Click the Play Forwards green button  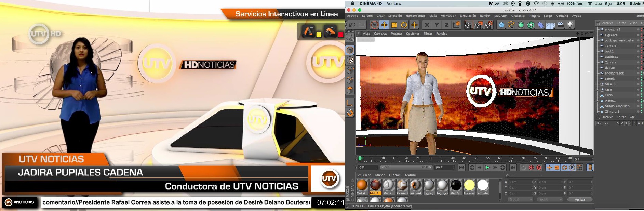pos(487,167)
